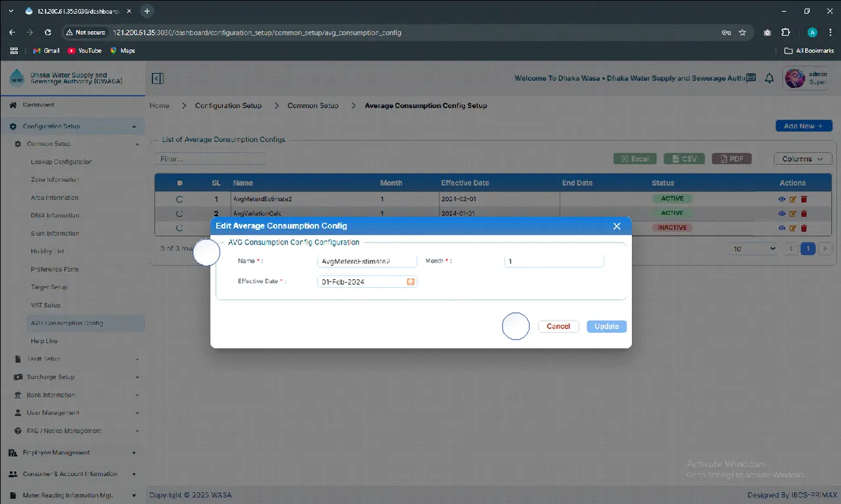Delete the AvgVariationCalc row with trash icon
The image size is (841, 504).
coord(803,214)
